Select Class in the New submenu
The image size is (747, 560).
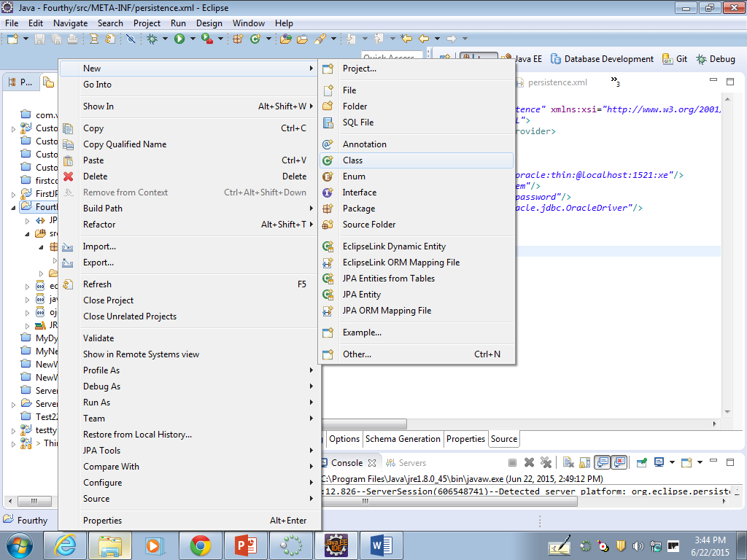pyautogui.click(x=352, y=160)
